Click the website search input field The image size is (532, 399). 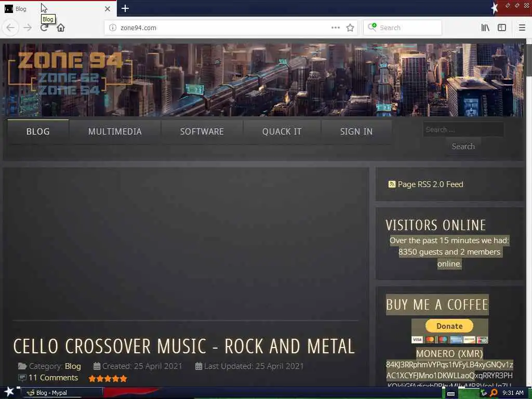click(x=463, y=129)
